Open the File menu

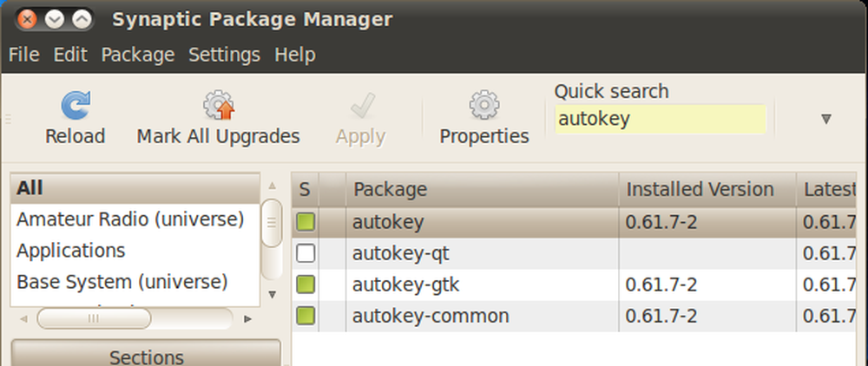pyautogui.click(x=23, y=55)
